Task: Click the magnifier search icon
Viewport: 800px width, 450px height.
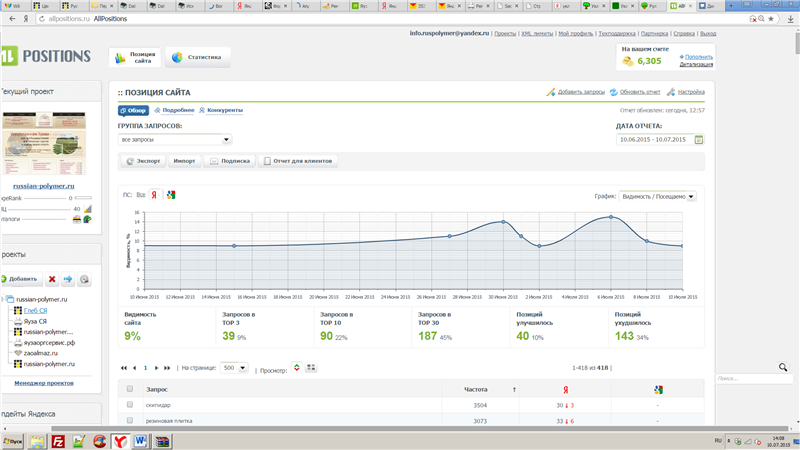Action: pos(782,368)
